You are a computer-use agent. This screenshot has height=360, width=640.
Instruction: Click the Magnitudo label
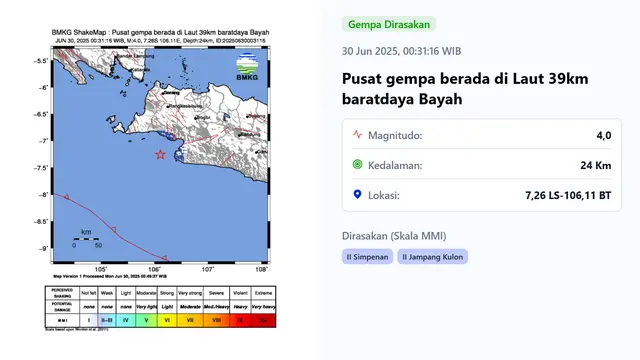click(x=395, y=136)
